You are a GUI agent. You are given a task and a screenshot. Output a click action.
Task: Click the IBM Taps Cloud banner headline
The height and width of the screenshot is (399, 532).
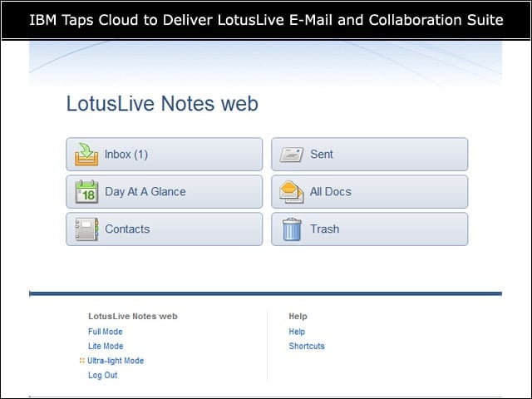tap(266, 20)
